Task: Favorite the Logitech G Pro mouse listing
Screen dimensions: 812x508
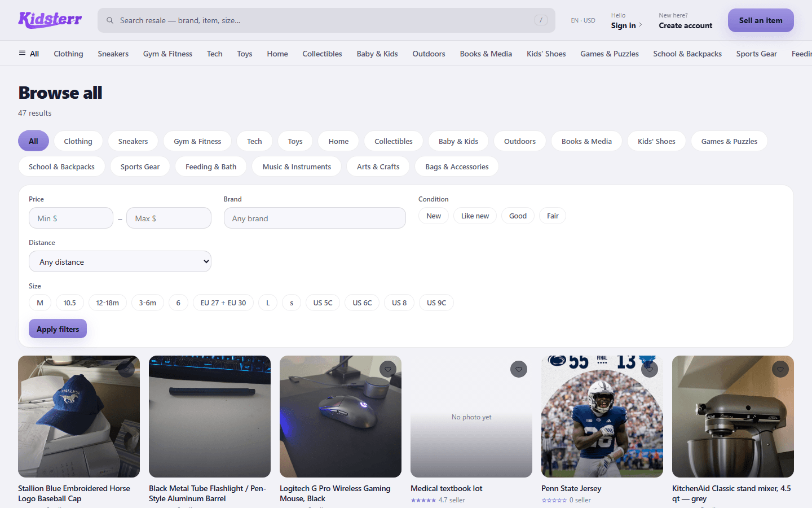Action: pos(388,369)
